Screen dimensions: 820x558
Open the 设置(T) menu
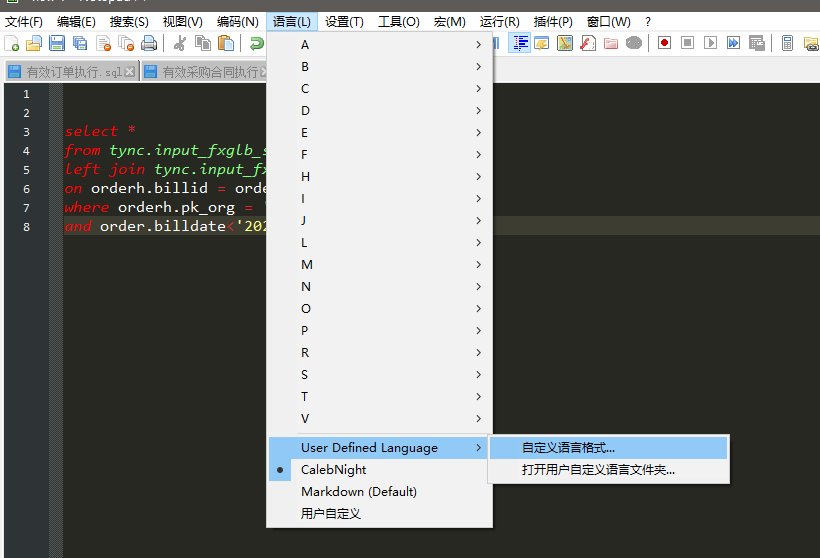pos(344,22)
